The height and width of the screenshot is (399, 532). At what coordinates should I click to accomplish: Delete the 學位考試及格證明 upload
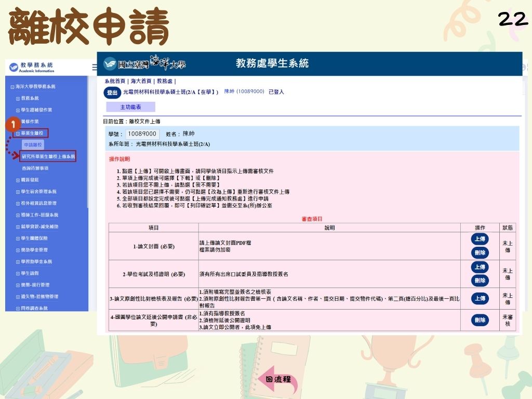pyautogui.click(x=479, y=281)
